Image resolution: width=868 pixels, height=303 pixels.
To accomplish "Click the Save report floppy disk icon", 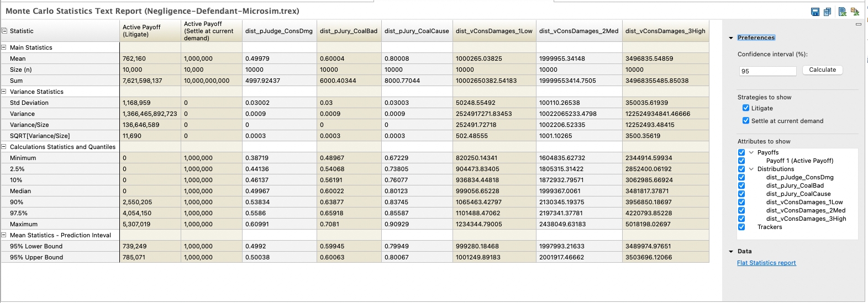I will pos(815,12).
